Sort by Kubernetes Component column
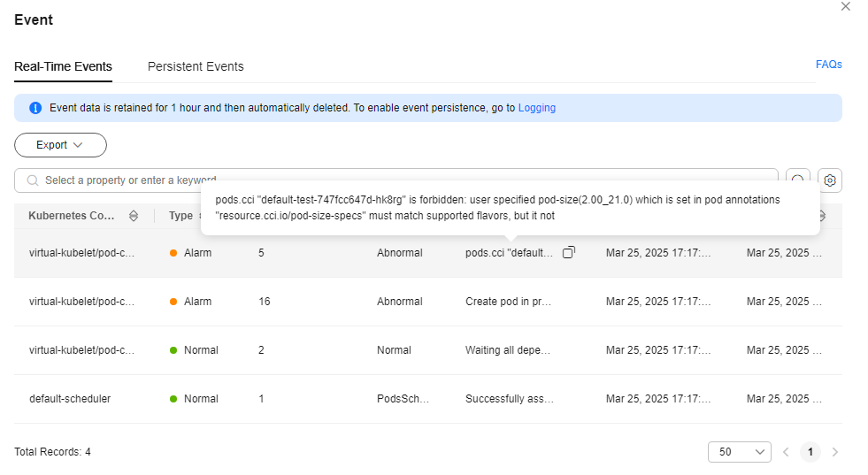868x475 pixels. click(x=134, y=216)
